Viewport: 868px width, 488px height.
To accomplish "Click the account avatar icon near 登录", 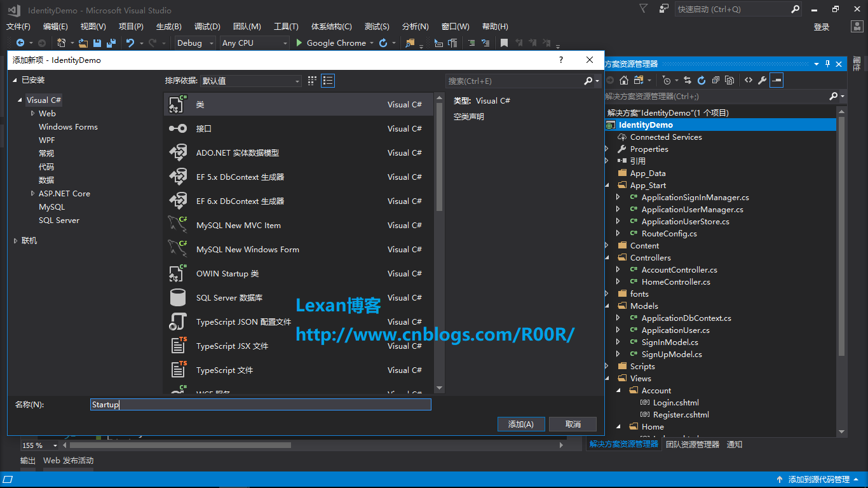I will 857,26.
